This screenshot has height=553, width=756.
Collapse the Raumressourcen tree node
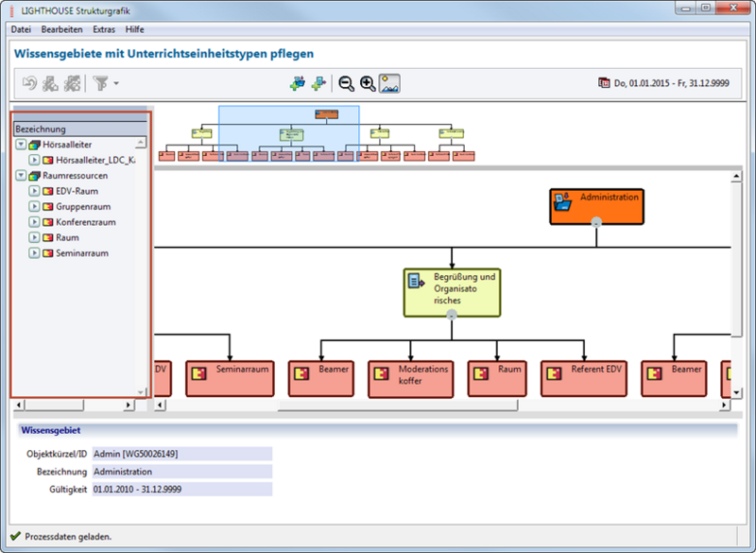pos(21,176)
